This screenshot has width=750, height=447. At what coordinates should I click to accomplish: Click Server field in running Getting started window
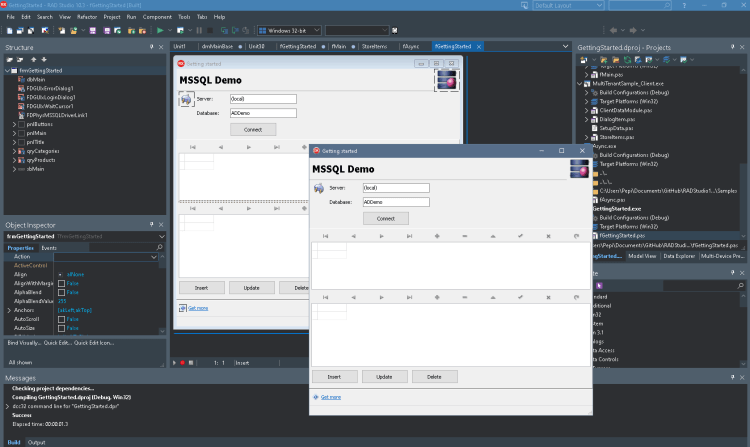point(396,188)
